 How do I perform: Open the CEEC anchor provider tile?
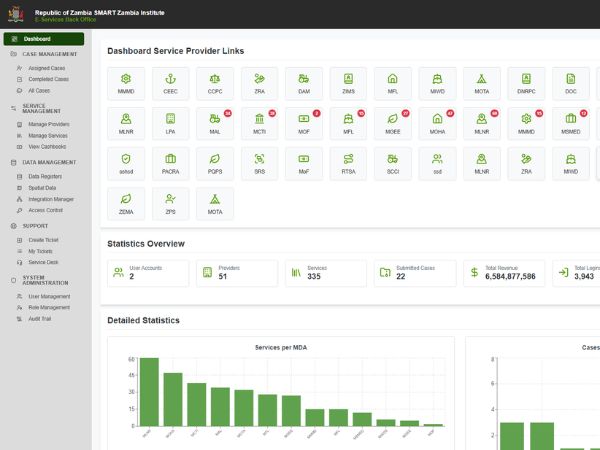(x=170, y=84)
